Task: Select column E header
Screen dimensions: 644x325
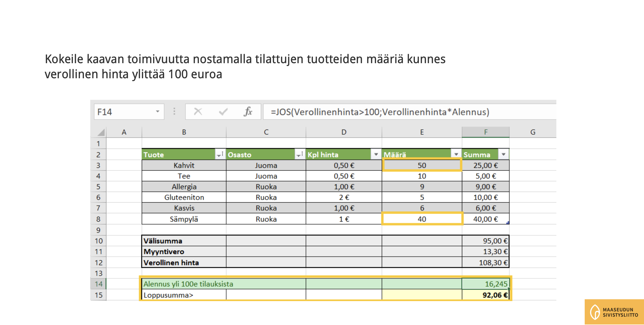Action: [422, 132]
